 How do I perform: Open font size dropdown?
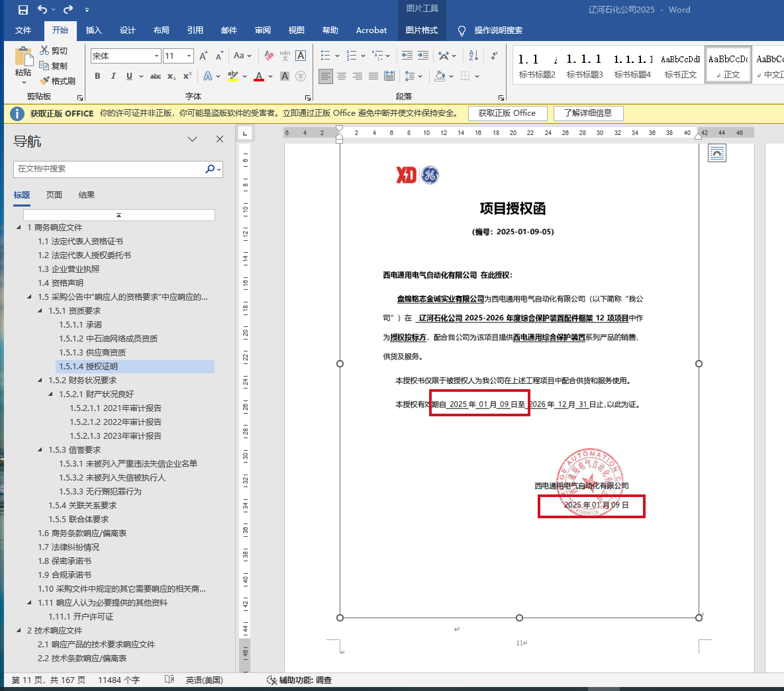[x=189, y=56]
